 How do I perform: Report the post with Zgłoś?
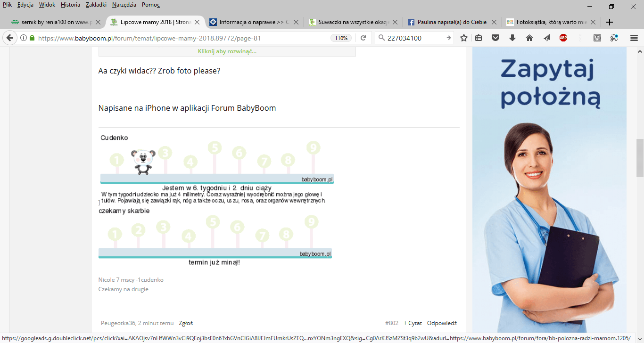coord(186,323)
